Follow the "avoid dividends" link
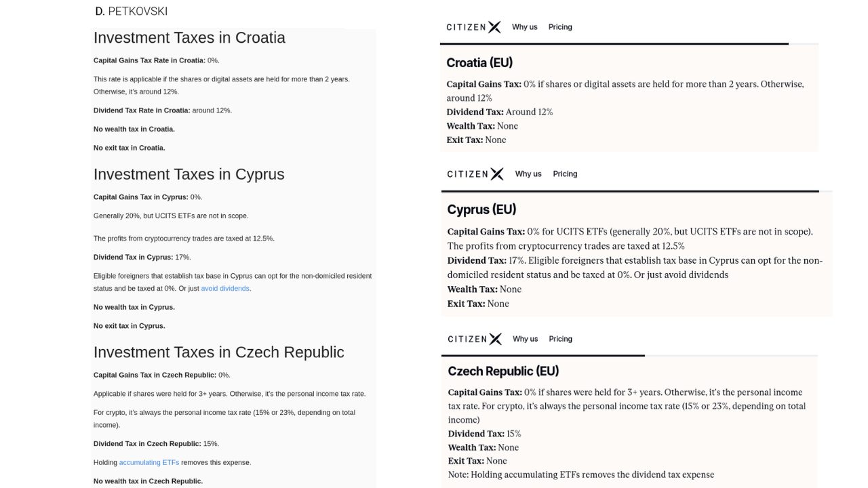Screen dimensions: 868x488 [x=225, y=289]
